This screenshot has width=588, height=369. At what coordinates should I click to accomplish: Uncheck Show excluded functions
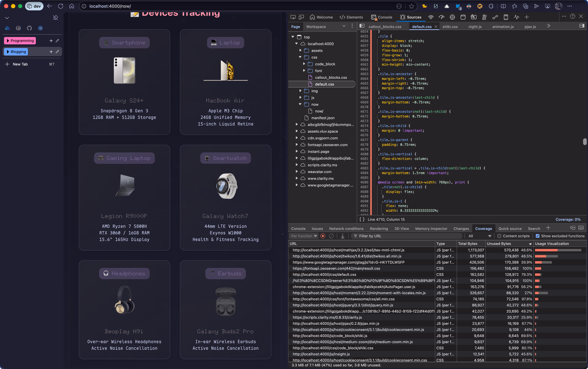pyautogui.click(x=537, y=236)
